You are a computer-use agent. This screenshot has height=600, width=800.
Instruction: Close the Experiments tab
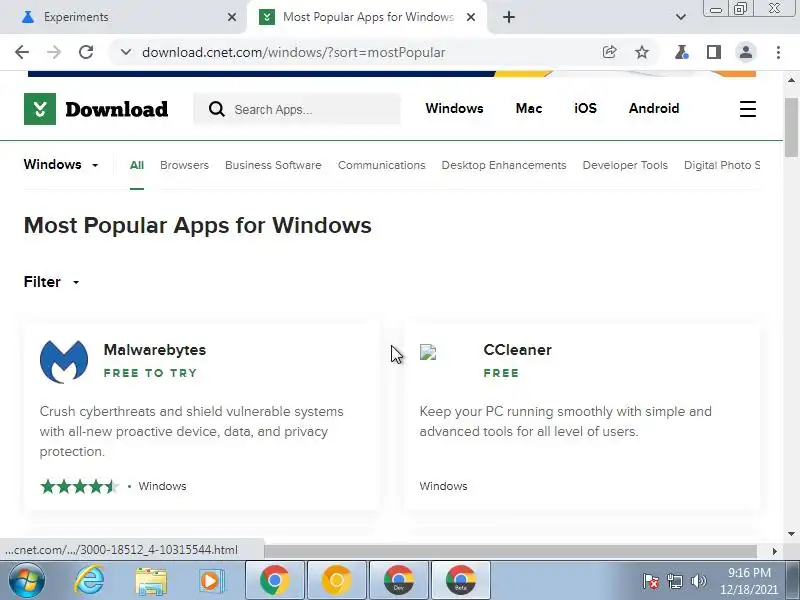tap(232, 17)
